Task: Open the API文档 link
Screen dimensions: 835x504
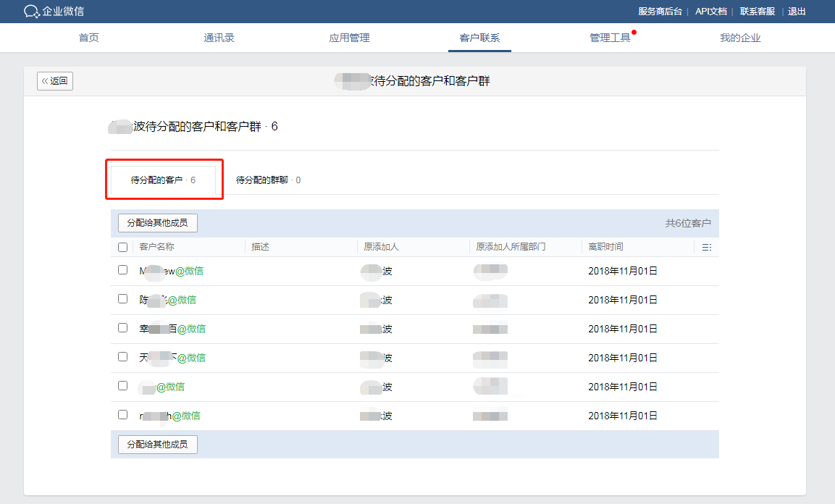Action: (x=711, y=11)
